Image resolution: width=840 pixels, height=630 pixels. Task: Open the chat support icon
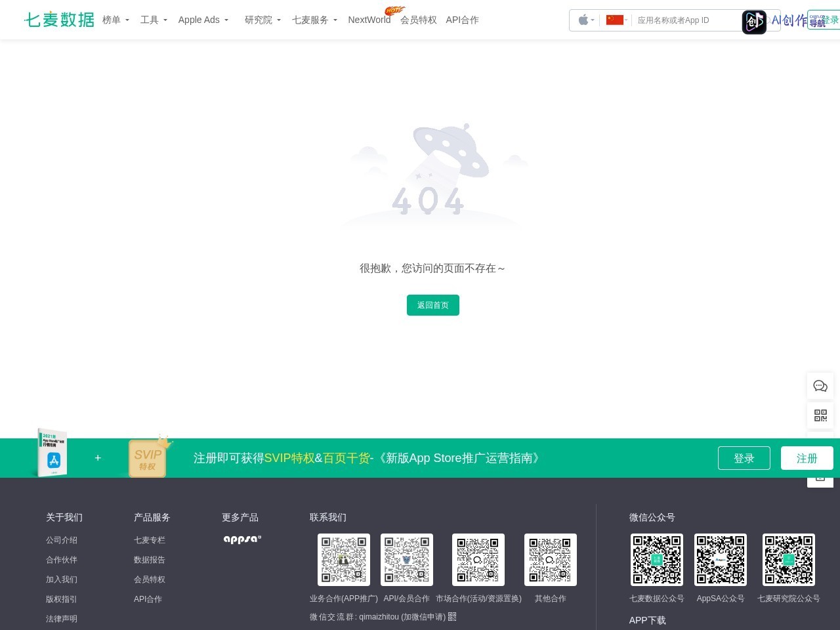tap(820, 386)
